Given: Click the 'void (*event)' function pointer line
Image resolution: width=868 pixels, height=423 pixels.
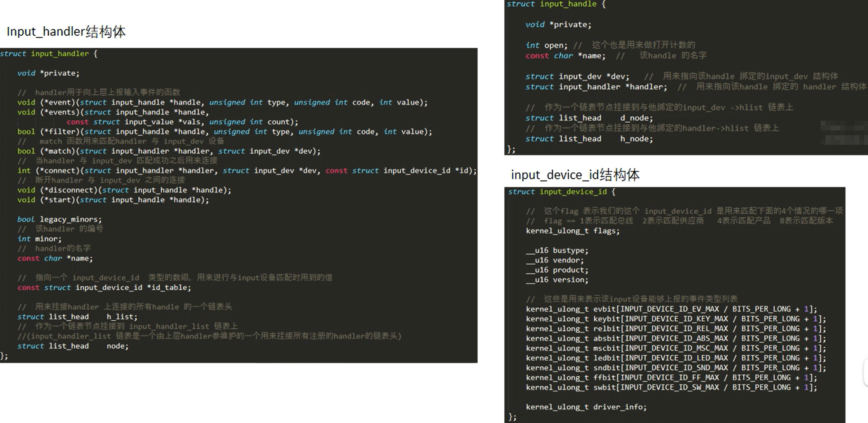Looking at the screenshot, I should click(x=222, y=102).
